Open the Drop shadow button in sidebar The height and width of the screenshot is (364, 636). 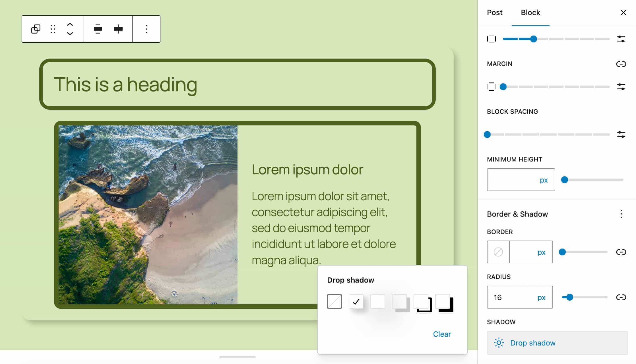tap(557, 343)
